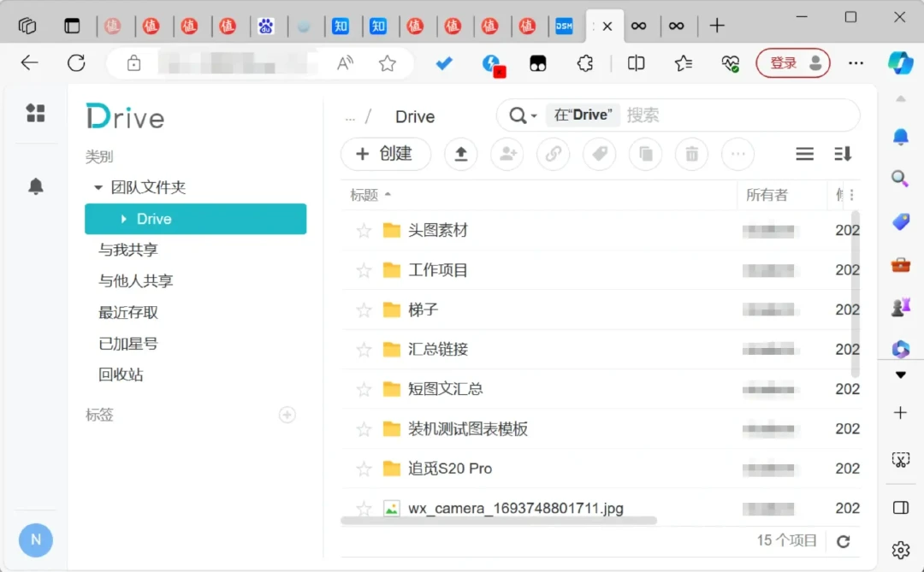Add page to favorites star in address bar

coord(388,63)
